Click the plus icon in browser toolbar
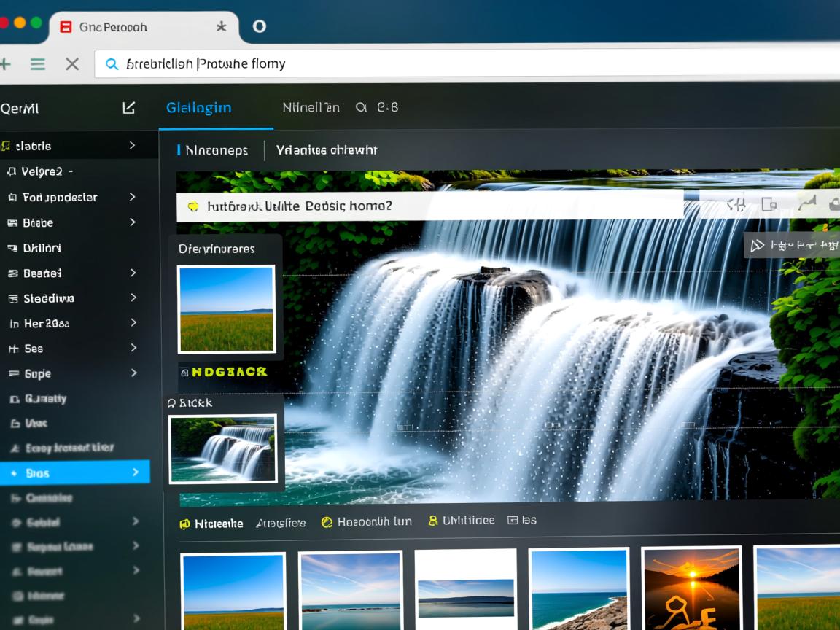 [5, 64]
